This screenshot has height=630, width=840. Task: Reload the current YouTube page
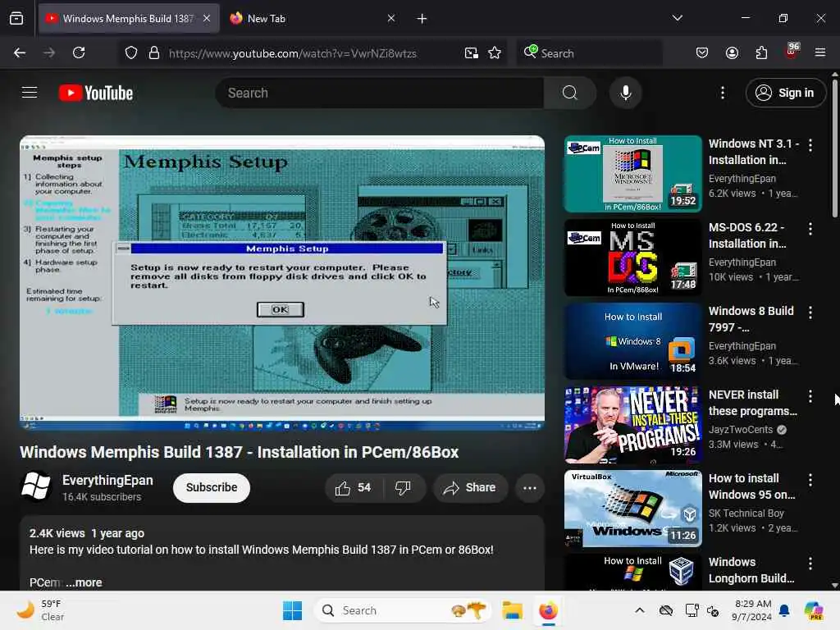(79, 52)
